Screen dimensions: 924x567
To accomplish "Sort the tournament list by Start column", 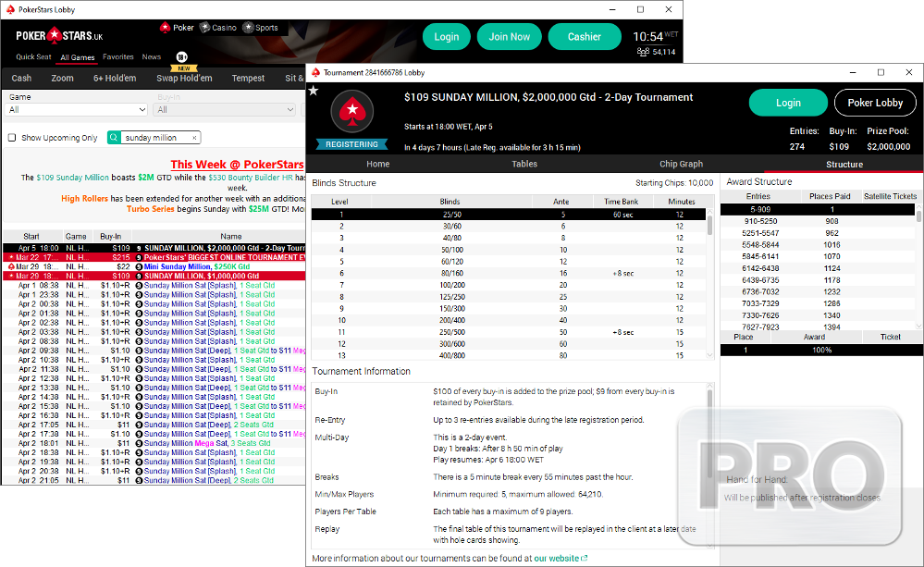I will pyautogui.click(x=31, y=237).
